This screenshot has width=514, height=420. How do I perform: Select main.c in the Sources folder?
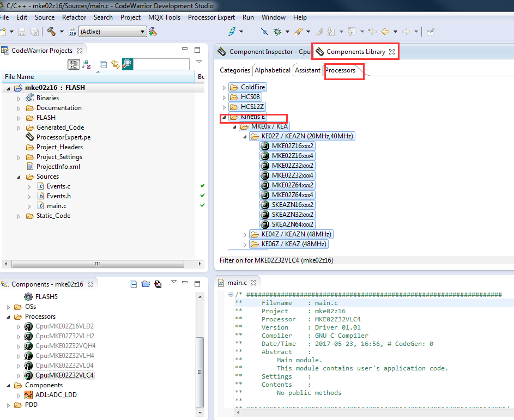[x=56, y=206]
